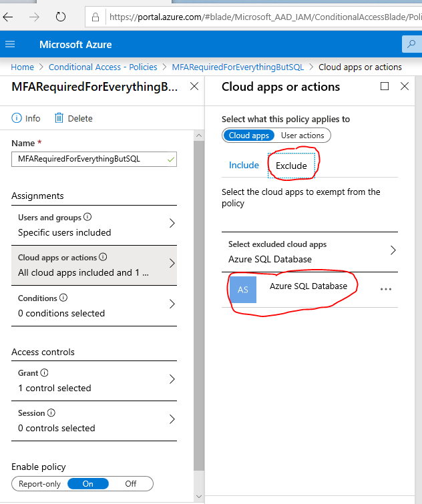Image resolution: width=422 pixels, height=504 pixels.
Task: Set Enable policy to Report-only
Action: 39,484
